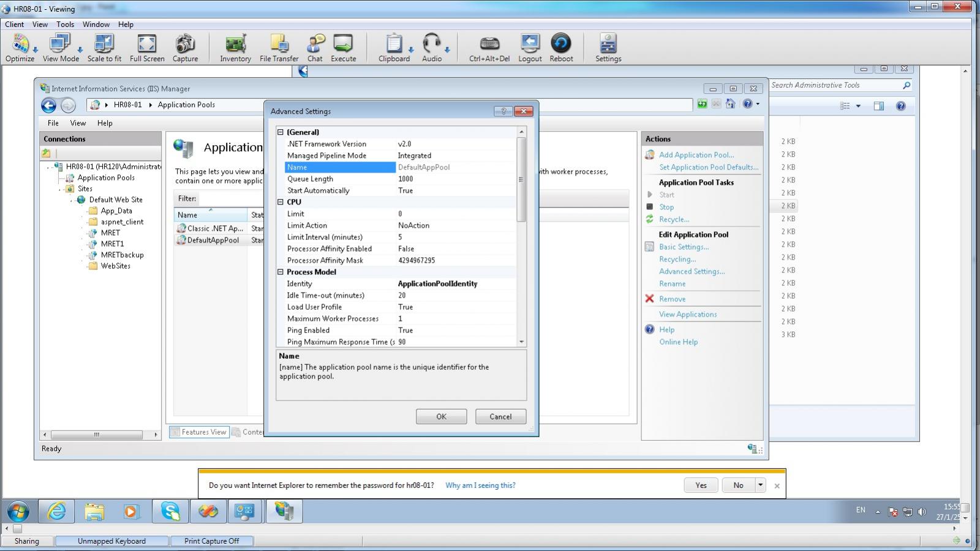Click OK in Advanced Settings dialog

[441, 417]
